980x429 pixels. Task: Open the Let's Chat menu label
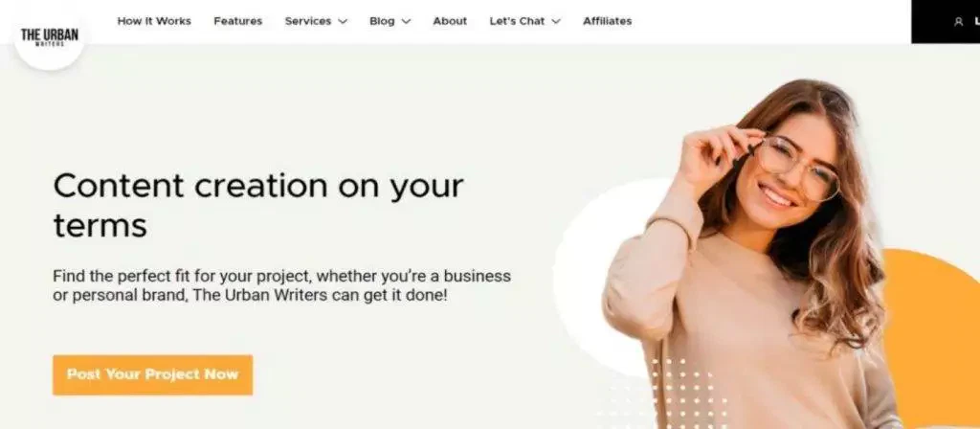point(517,21)
